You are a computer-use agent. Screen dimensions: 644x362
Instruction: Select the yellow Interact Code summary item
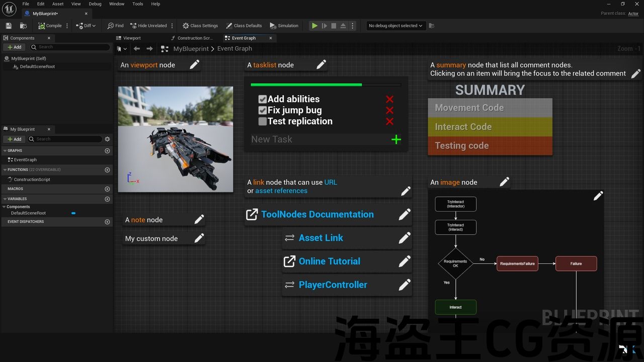490,127
